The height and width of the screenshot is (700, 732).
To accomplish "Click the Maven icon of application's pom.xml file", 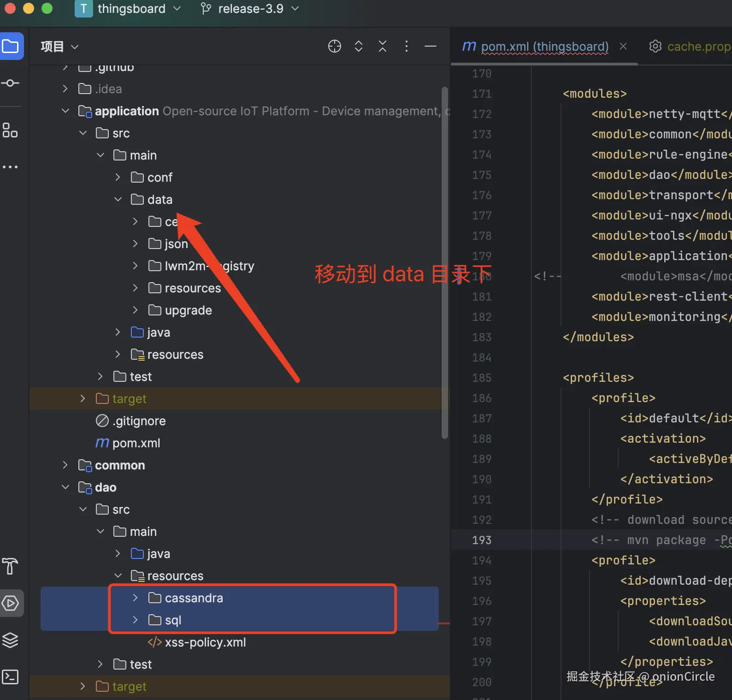I will 102,443.
